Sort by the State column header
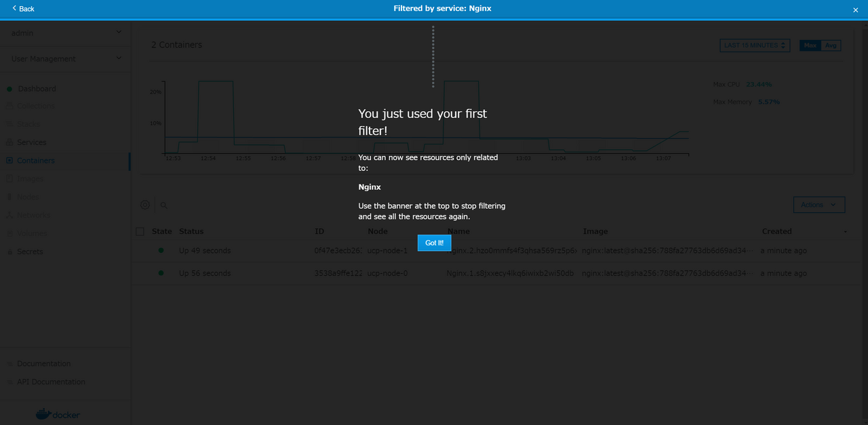Viewport: 868px width, 425px height. pyautogui.click(x=162, y=232)
